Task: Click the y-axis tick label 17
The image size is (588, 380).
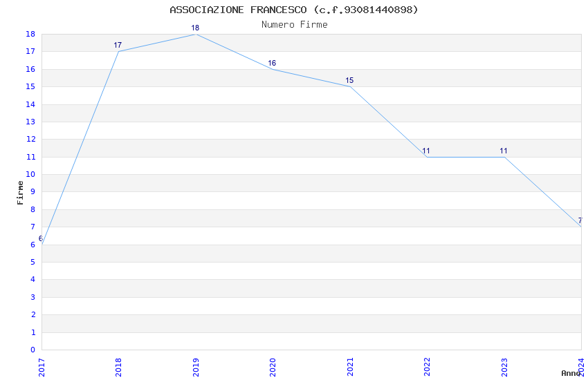Action: (x=30, y=52)
